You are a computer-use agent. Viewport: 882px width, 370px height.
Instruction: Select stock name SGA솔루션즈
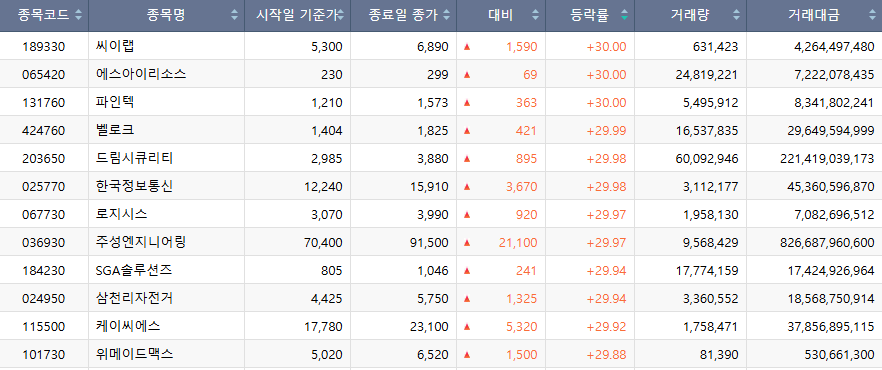(x=134, y=270)
